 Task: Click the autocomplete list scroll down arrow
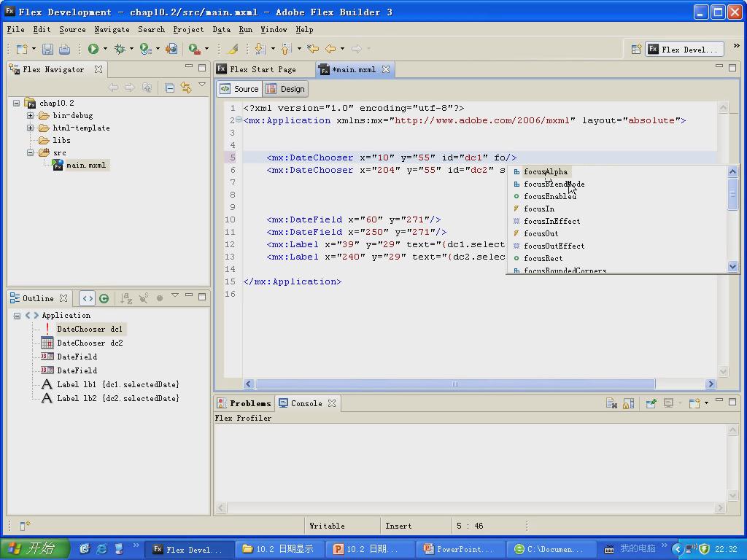pos(732,267)
